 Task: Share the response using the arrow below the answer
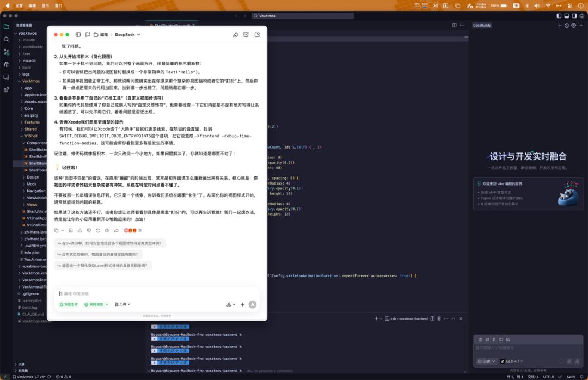click(117, 230)
